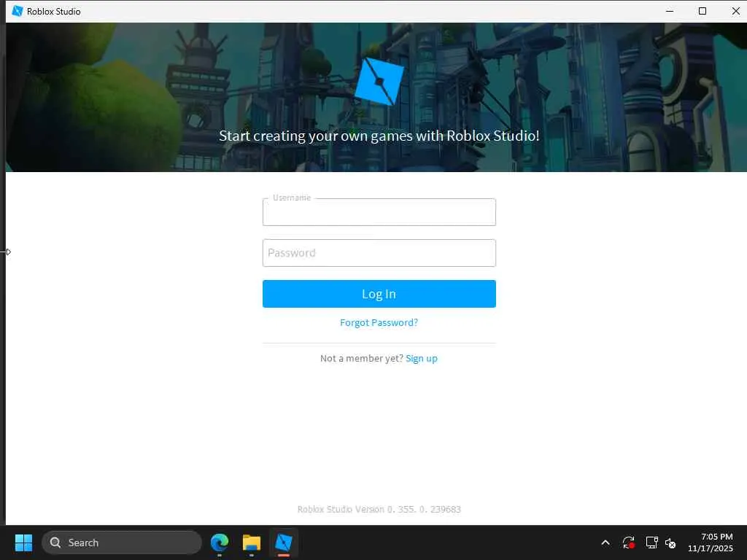This screenshot has width=747, height=560.
Task: Click "Start creating your own games" heading
Action: (x=379, y=136)
